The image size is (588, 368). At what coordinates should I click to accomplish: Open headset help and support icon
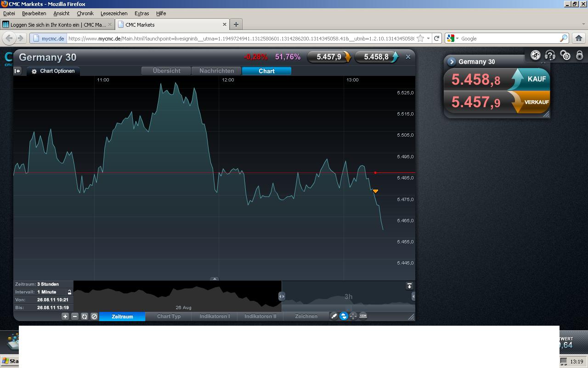tap(550, 55)
